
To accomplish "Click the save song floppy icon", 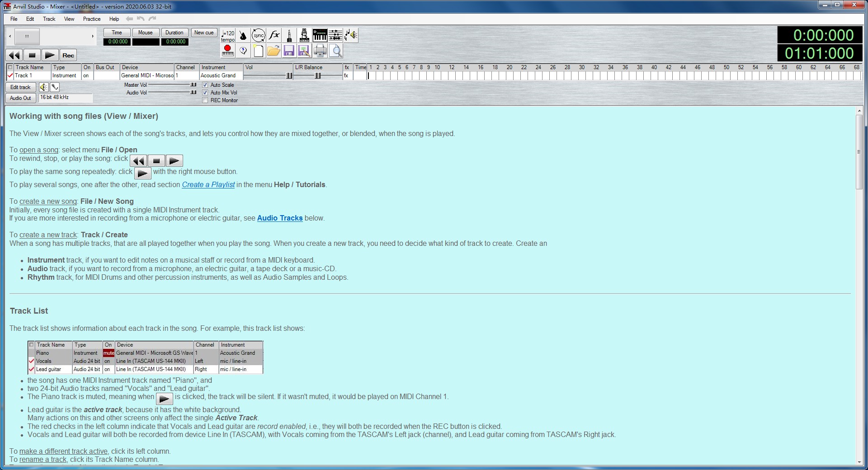I will (289, 51).
